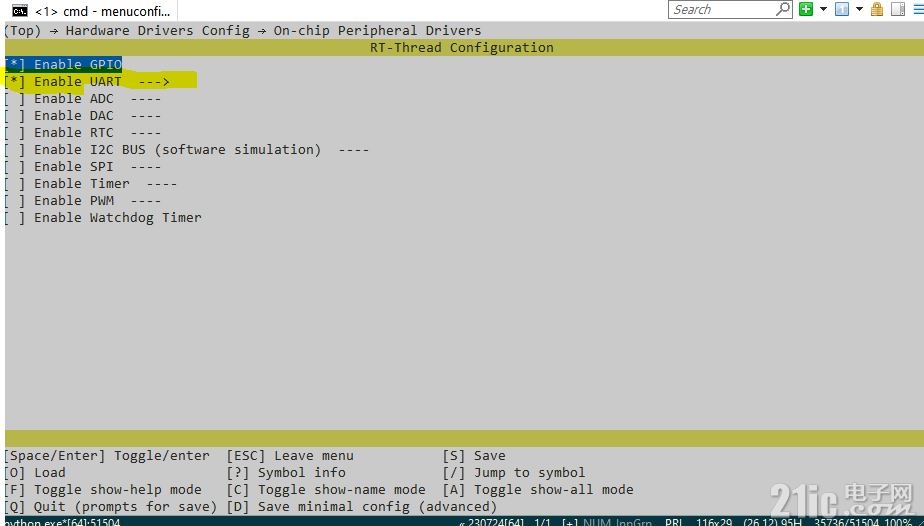The image size is (924, 526).
Task: Toggle the Enable UART checkbox
Action: tap(14, 81)
